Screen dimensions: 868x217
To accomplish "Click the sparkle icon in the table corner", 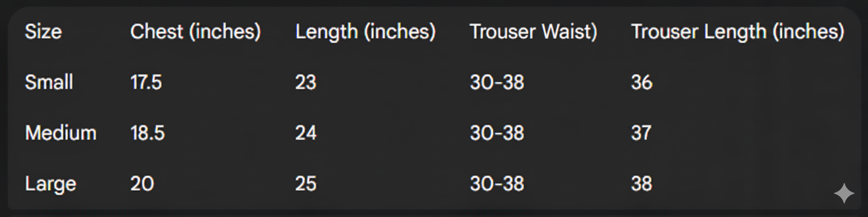I will (x=844, y=193).
